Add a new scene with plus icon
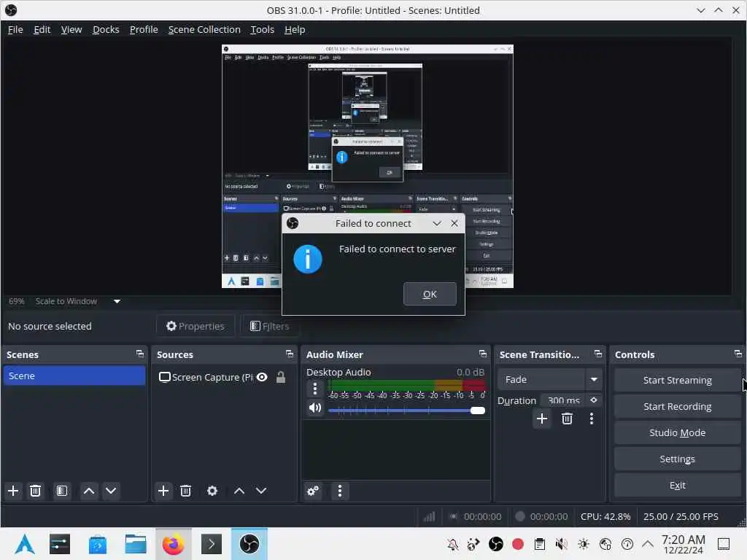 13,491
